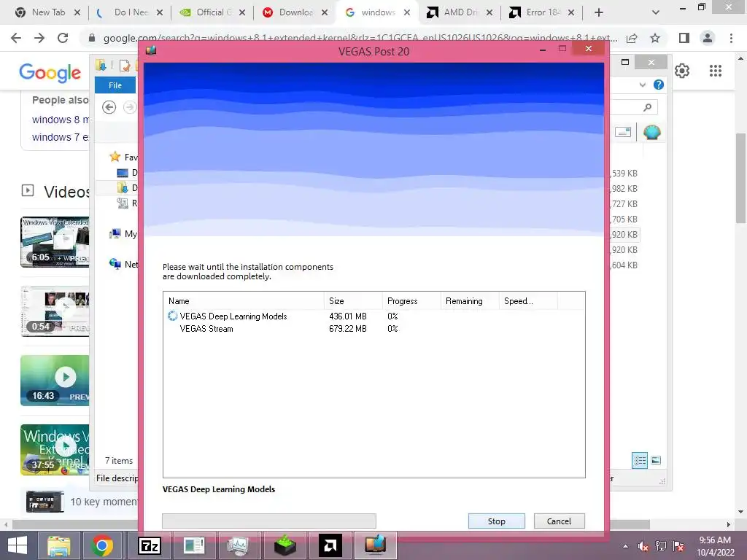Click the Remaining column header
Screen dimensions: 747x560
point(469,301)
